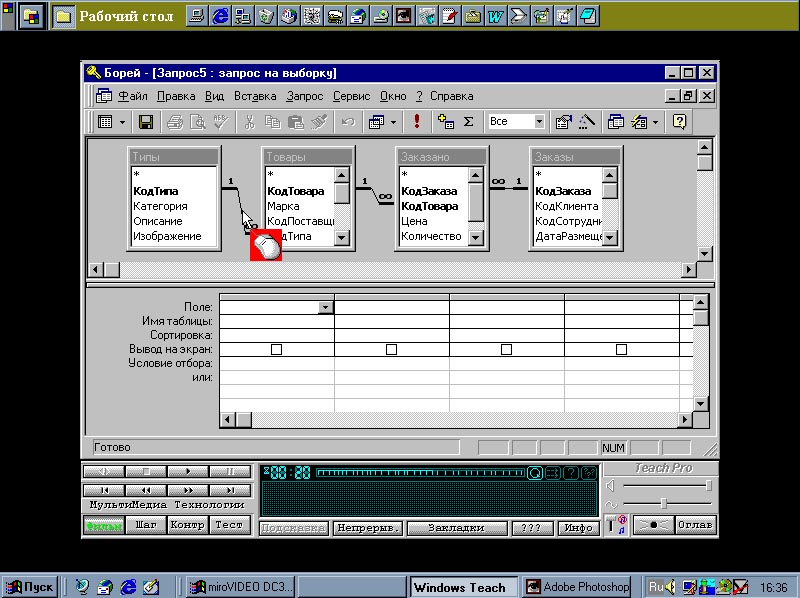This screenshot has height=598, width=800.
Task: Check the first column's 'Вывод на экран' box
Action: (277, 349)
